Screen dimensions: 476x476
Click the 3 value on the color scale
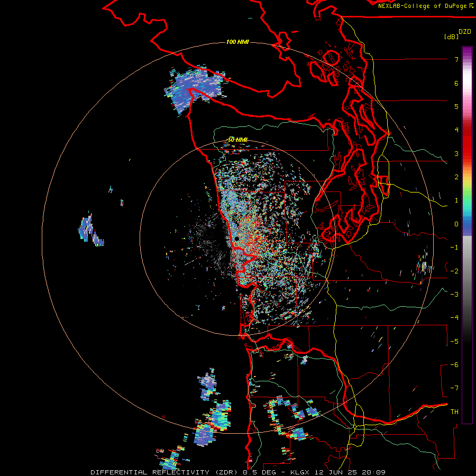pyautogui.click(x=456, y=153)
